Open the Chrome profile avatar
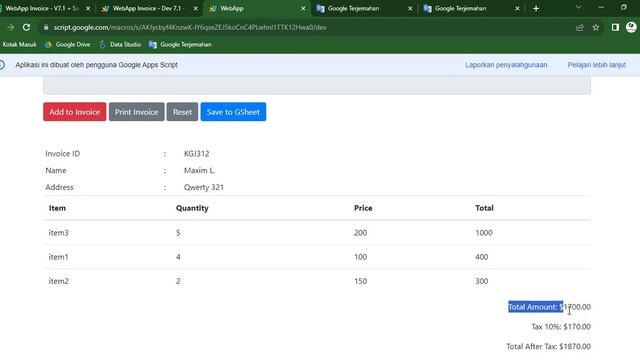640x360 pixels. click(631, 27)
